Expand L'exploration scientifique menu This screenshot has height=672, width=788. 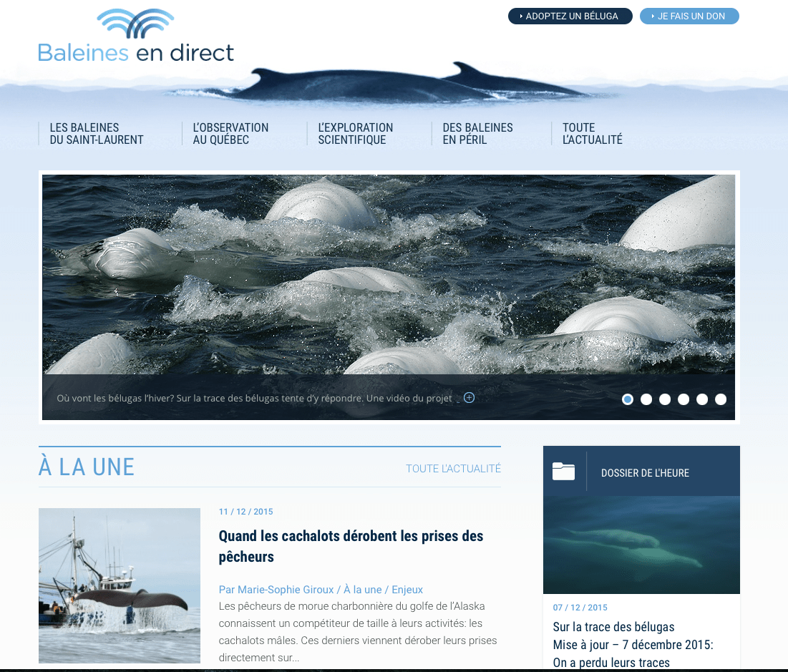point(356,134)
